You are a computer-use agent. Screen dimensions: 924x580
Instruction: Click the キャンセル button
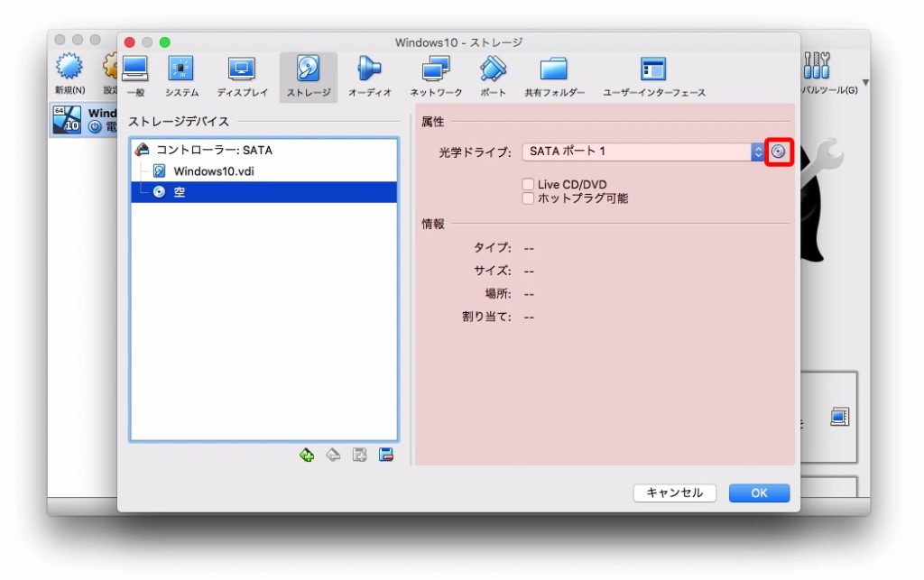675,493
